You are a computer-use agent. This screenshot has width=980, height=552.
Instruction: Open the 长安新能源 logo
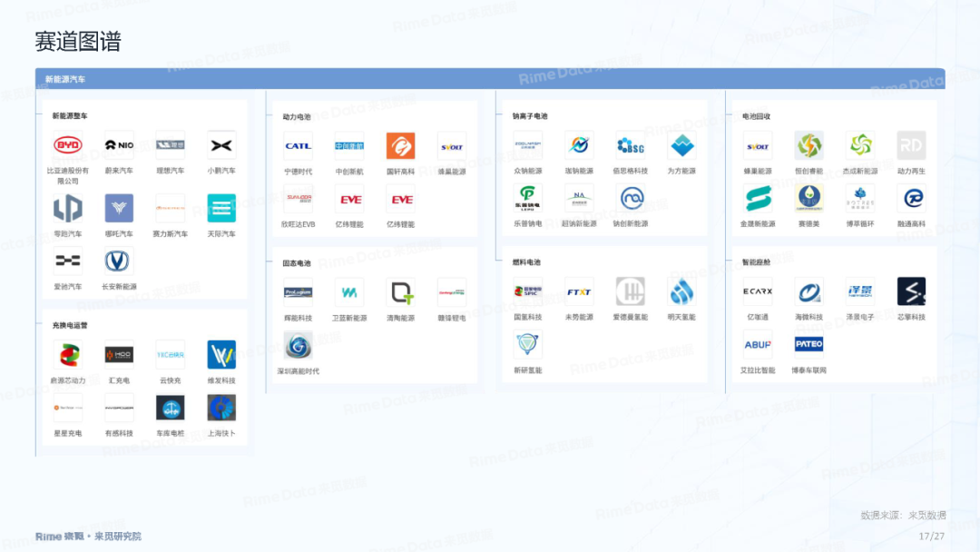tap(119, 261)
